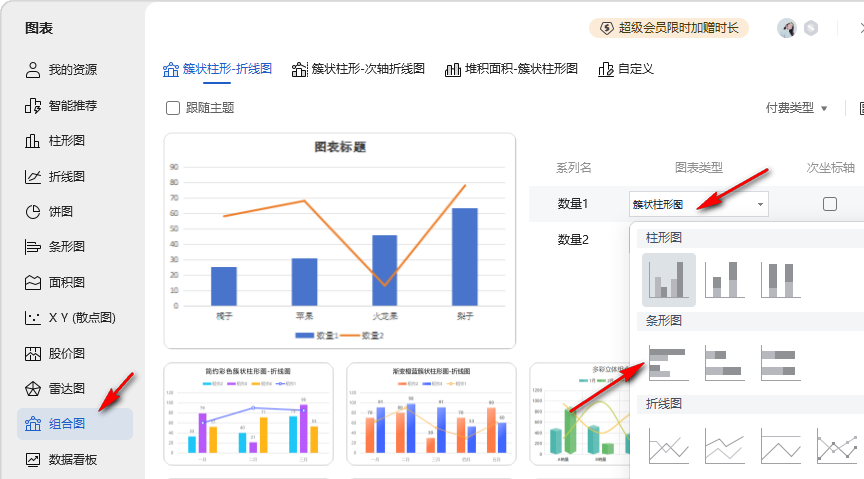
Task: Expand the 付费类型 filter dropdown
Action: (x=796, y=108)
